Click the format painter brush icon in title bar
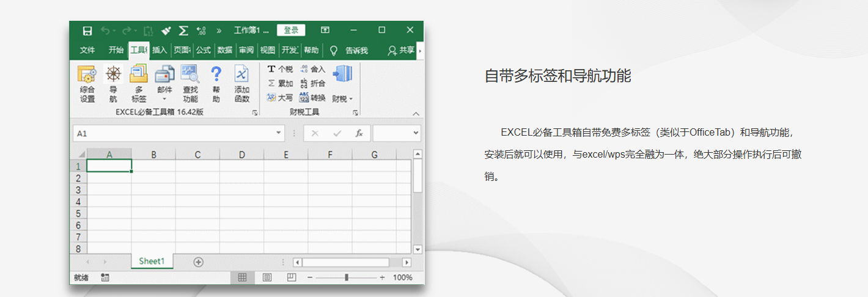Screen dimensions: 868x297 [x=166, y=31]
